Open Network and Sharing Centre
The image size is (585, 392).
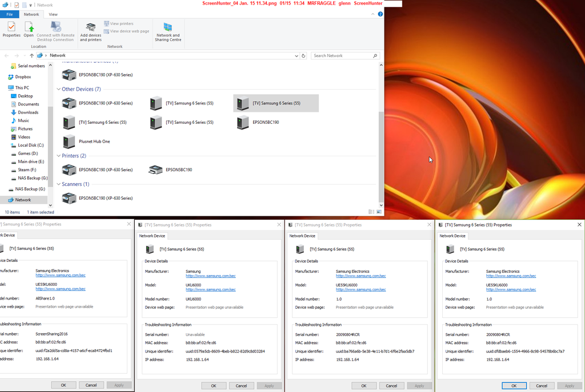point(168,32)
